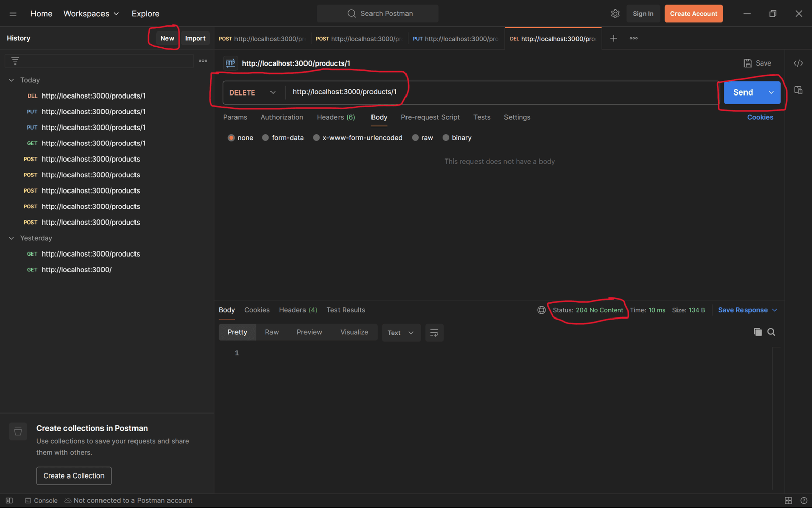Click the network globe icon near status
The height and width of the screenshot is (508, 812).
tap(542, 310)
